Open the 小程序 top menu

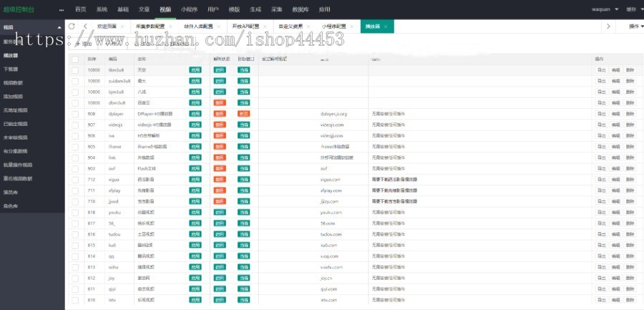190,9
